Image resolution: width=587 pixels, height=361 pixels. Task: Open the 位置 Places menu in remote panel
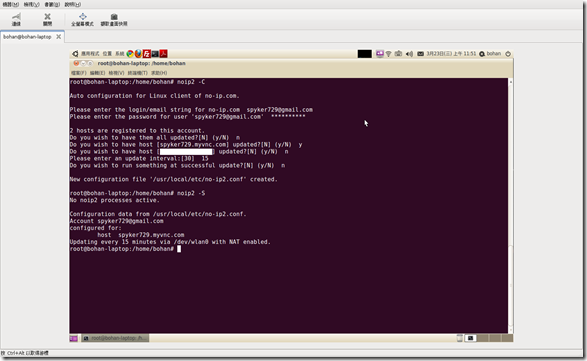tap(107, 54)
